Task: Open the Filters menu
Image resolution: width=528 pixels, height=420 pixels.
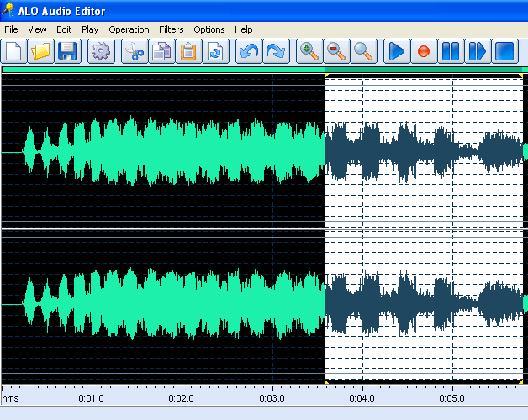Action: coord(171,29)
